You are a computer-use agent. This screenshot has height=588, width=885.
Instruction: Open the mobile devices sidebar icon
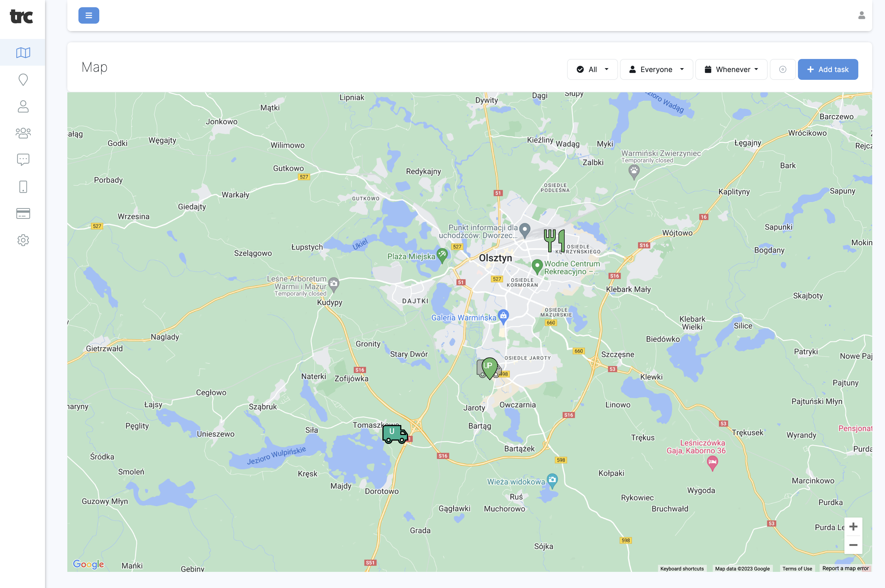(x=23, y=187)
